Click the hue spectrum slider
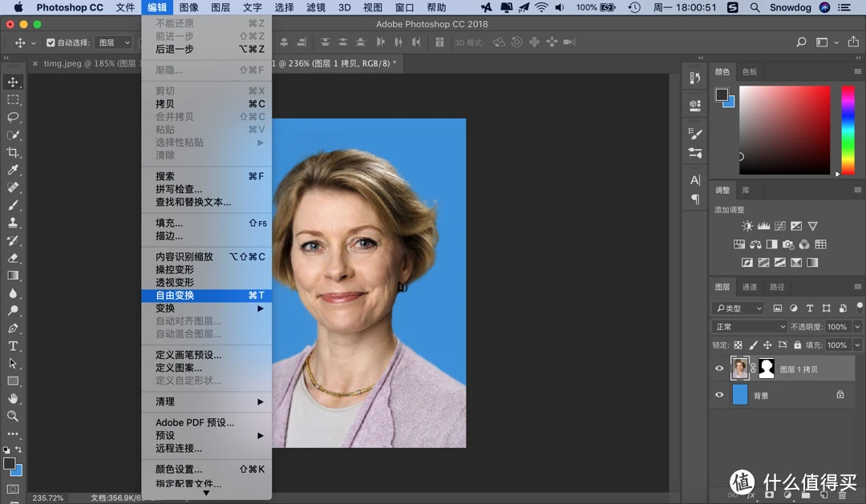 [x=848, y=130]
